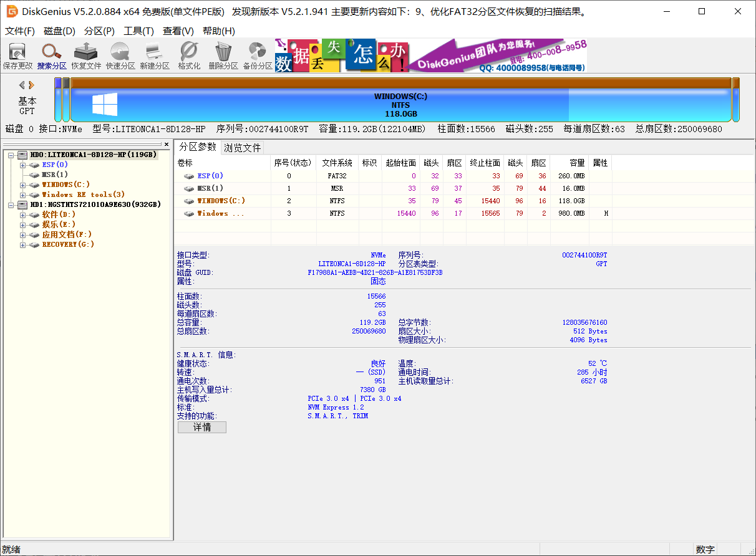Screen dimensions: 756x556
Task: Click the Save Changes (保存更改) toolbar icon
Action: coord(17,51)
